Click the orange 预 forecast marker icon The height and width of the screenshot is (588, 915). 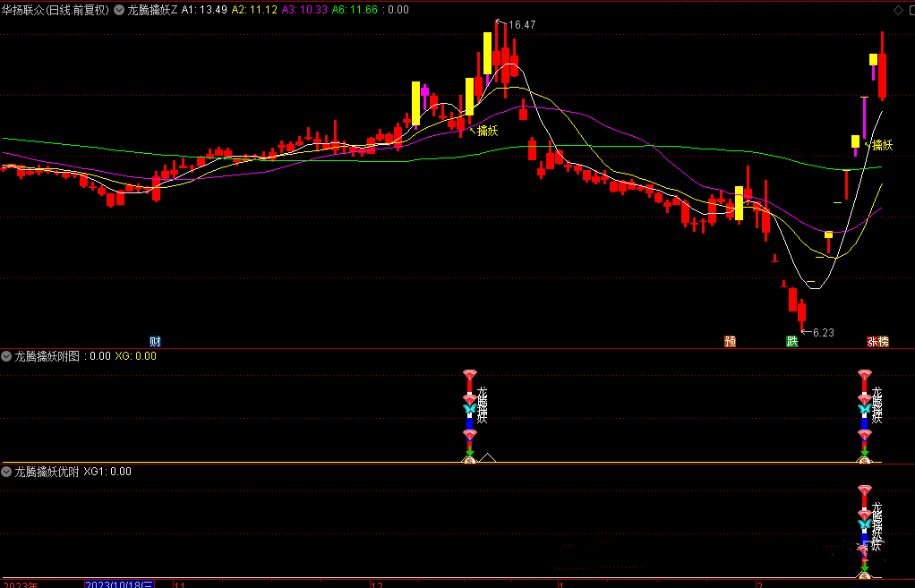pyautogui.click(x=731, y=341)
